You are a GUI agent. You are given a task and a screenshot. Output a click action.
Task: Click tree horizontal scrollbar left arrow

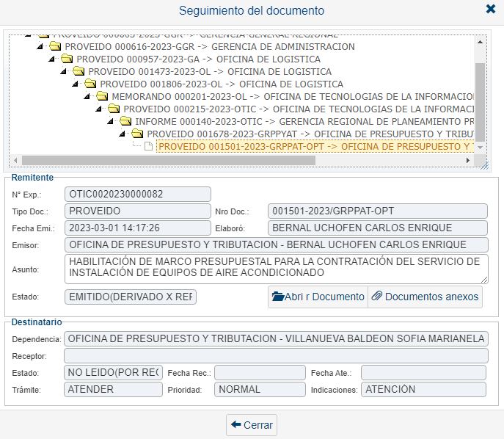15,160
